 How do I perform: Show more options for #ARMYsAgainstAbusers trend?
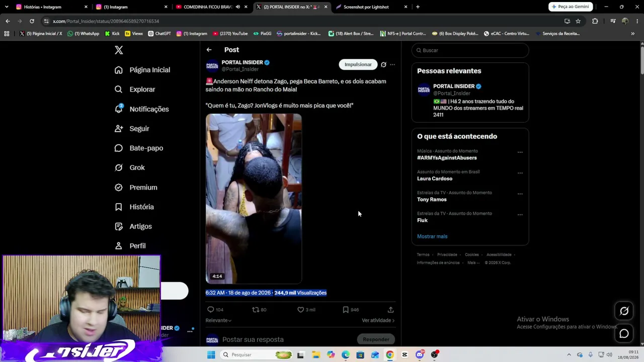[520, 152]
